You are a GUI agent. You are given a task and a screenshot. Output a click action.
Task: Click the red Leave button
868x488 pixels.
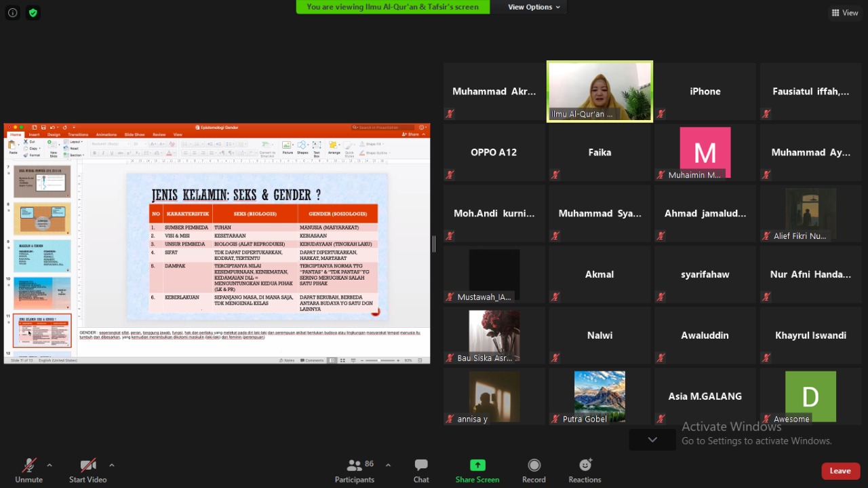pos(840,471)
